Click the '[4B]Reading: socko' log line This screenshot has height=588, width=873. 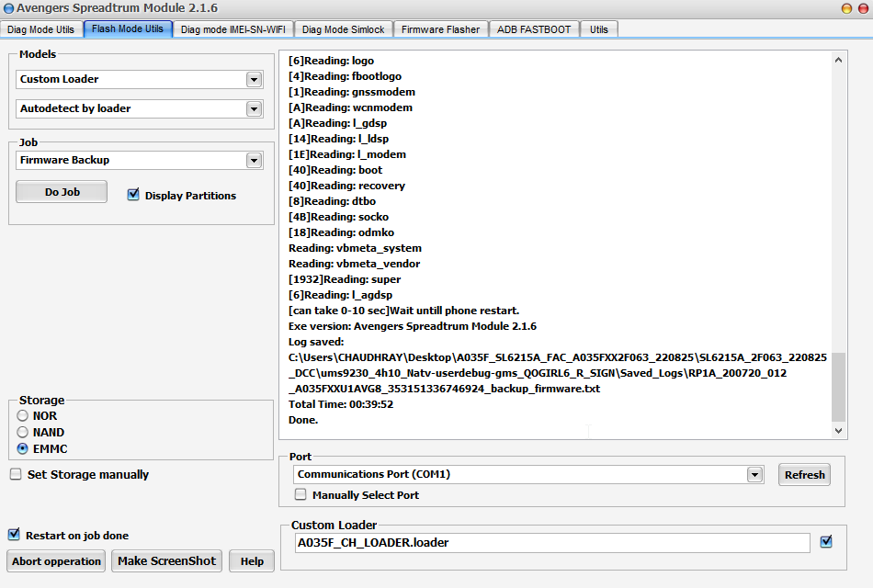pyautogui.click(x=338, y=217)
